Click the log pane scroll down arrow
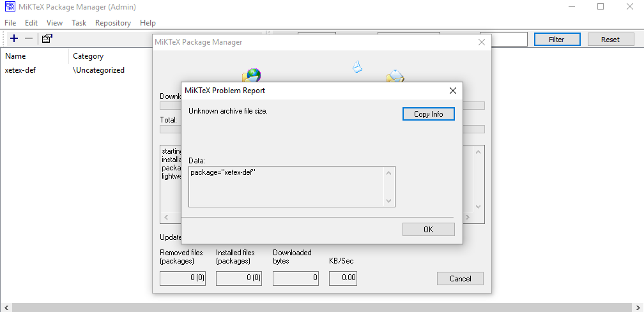644x312 pixels. click(x=478, y=207)
